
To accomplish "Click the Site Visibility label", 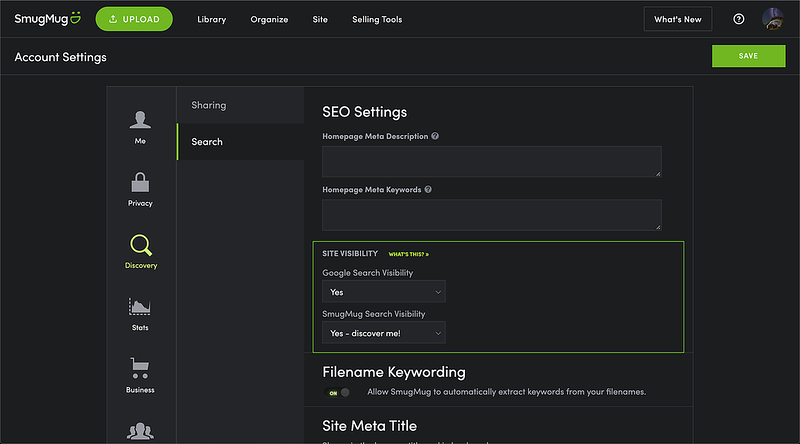I will point(350,254).
